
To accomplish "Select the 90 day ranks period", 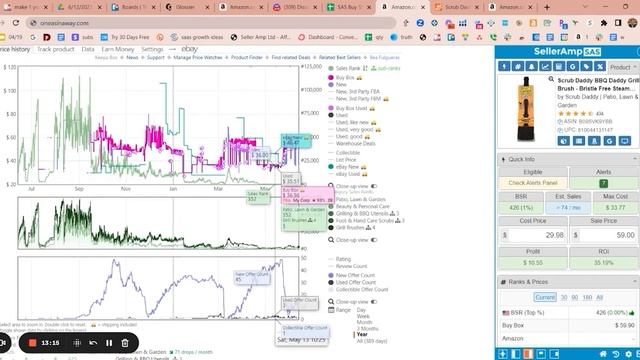I will (x=574, y=297).
